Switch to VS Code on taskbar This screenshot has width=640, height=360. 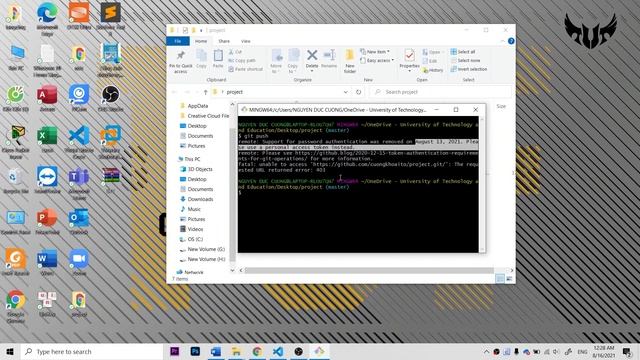(278, 351)
